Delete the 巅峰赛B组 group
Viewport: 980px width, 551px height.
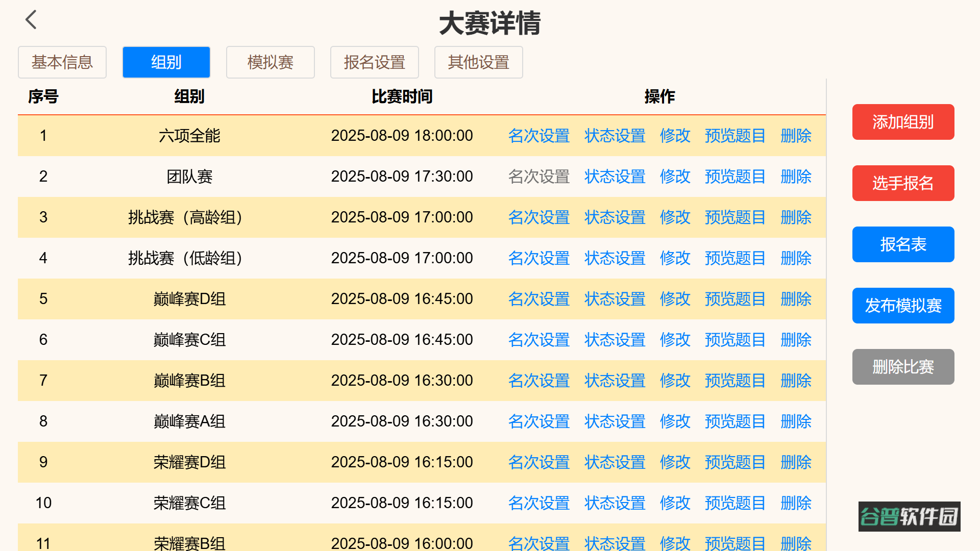point(796,381)
